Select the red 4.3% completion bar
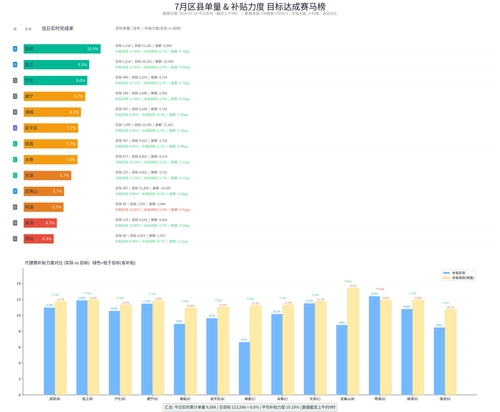The image size is (500, 412). (x=39, y=239)
